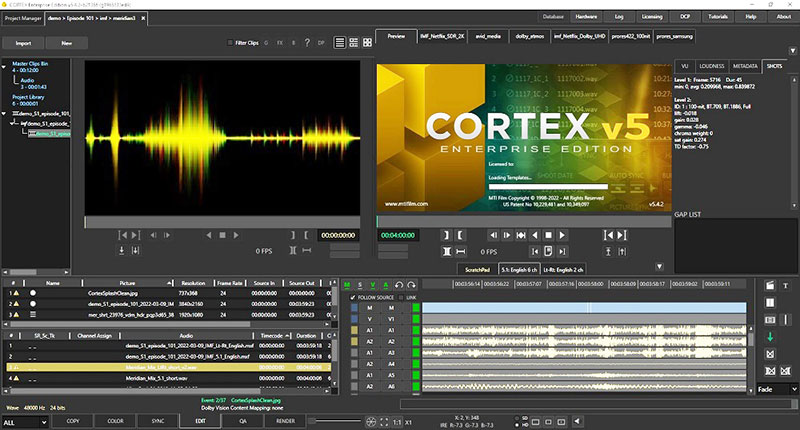This screenshot has width=800, height=430.
Task: Toggle the M track selector button
Action: pyautogui.click(x=347, y=285)
